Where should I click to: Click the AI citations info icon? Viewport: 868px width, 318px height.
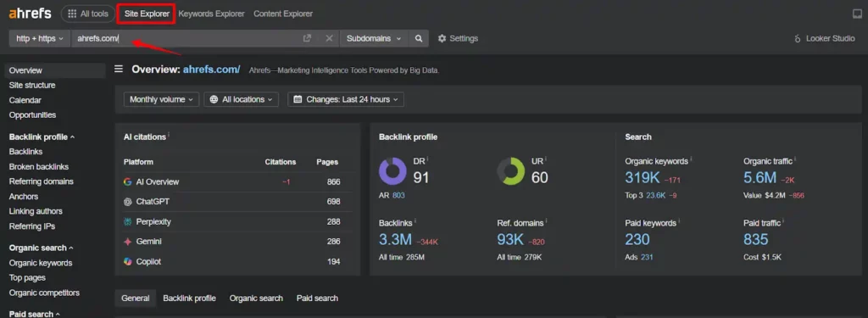[169, 135]
